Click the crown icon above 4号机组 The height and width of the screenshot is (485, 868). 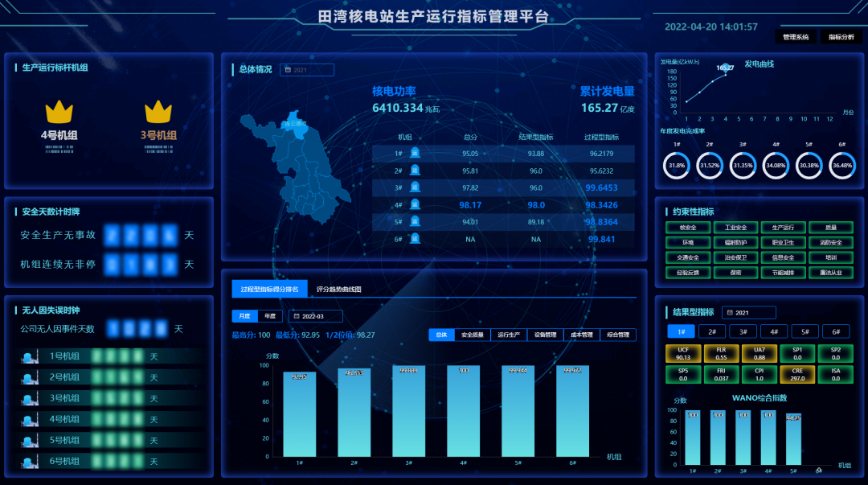(x=59, y=111)
